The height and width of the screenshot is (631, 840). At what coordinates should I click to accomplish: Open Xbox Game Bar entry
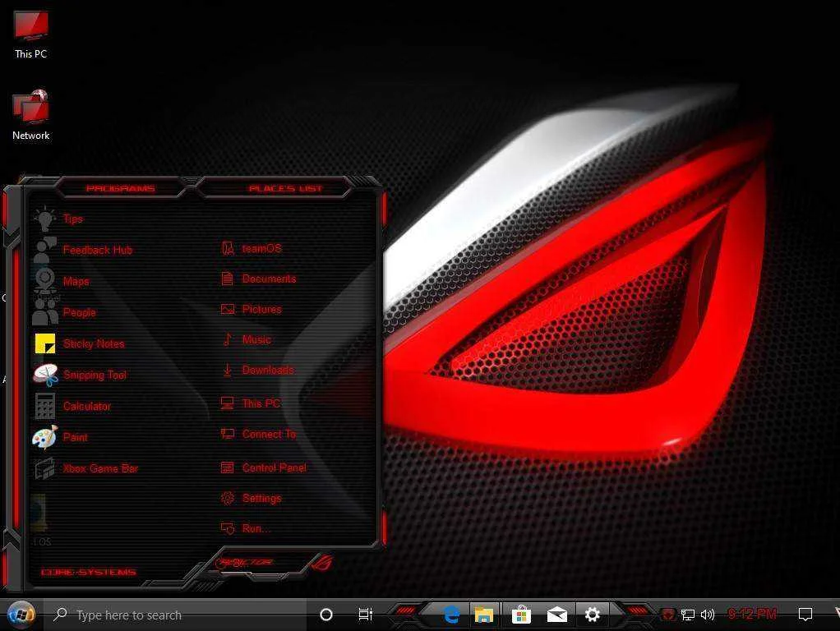tap(101, 468)
